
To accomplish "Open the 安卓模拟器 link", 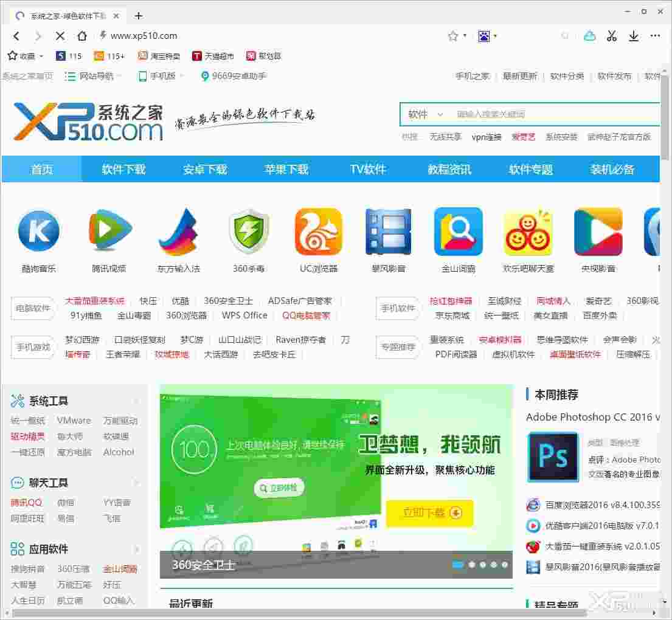I will (500, 340).
